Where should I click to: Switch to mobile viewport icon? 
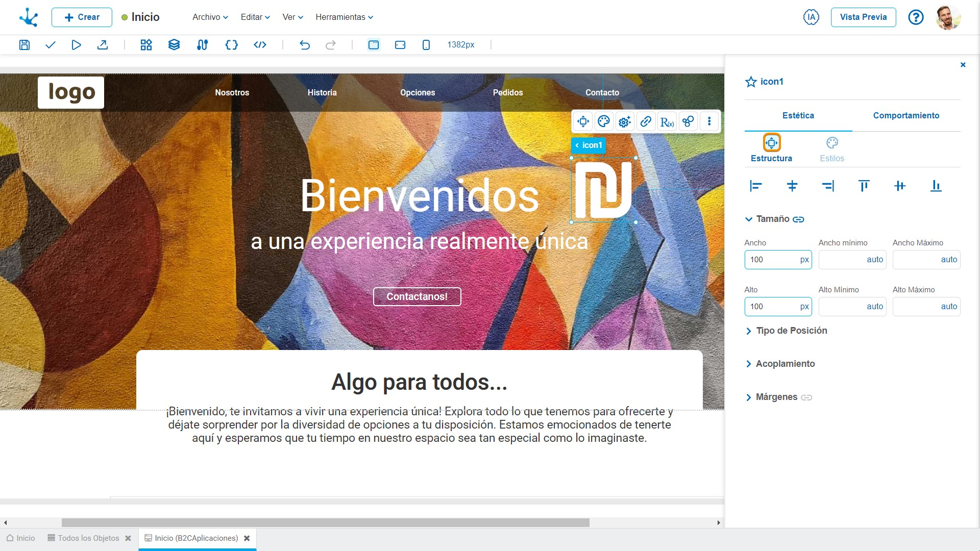point(426,45)
